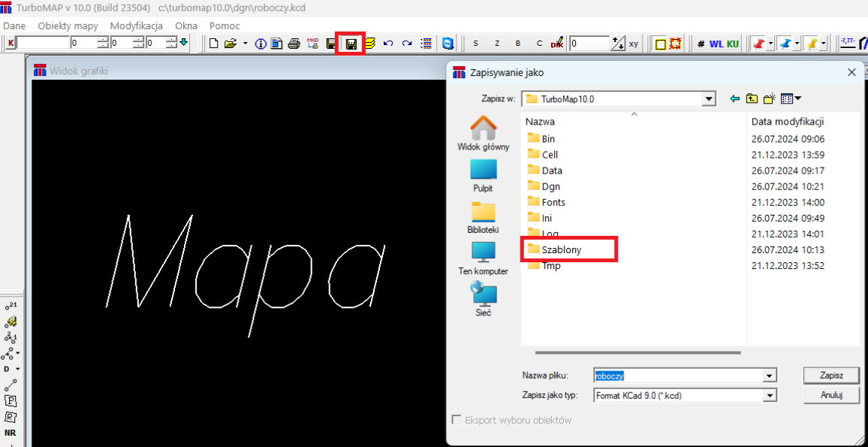Open the 'Zapisz jako typ' format dropdown
The image size is (868, 447).
click(769, 395)
